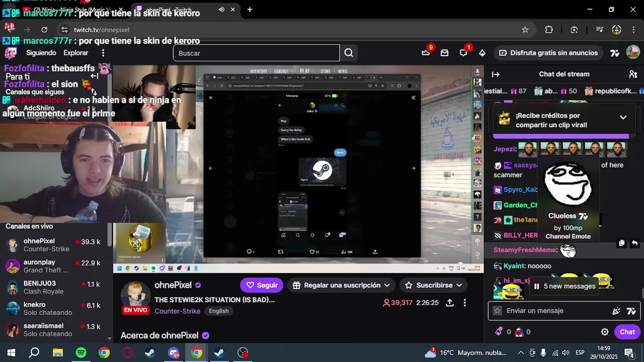Collapse chat with the arrow icon

coord(496,74)
